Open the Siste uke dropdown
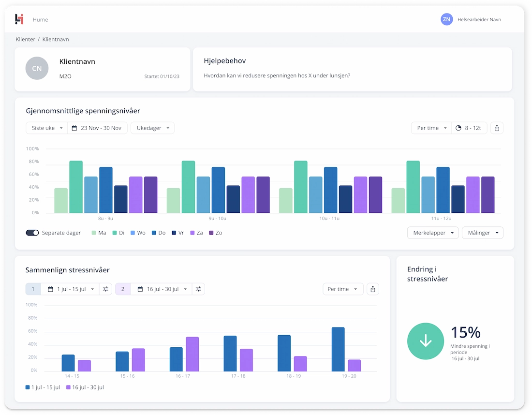The height and width of the screenshot is (415, 532). [x=46, y=128]
